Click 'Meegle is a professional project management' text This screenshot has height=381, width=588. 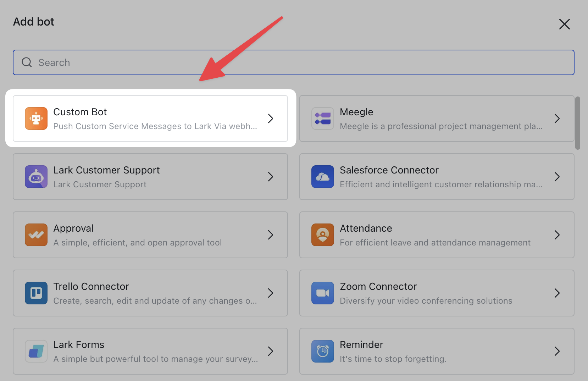(x=441, y=126)
